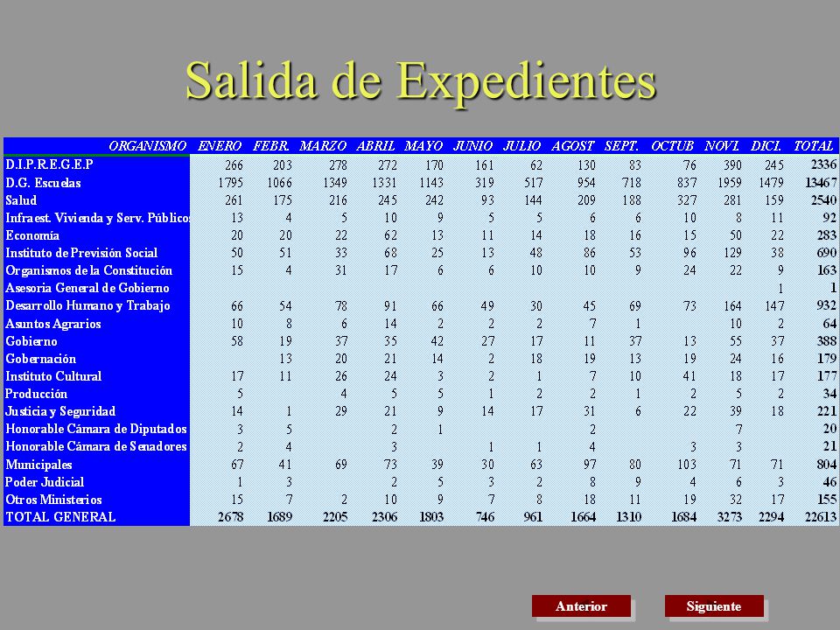The image size is (840, 630).
Task: Click D.I.P.R.E.G.E.P total 2336
Action: [823, 164]
